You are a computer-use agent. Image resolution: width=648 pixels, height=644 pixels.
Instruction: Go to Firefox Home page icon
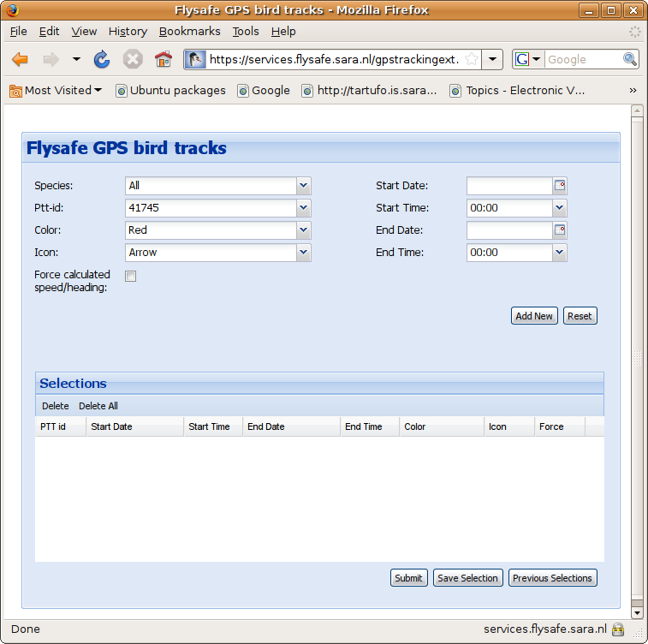(x=163, y=59)
